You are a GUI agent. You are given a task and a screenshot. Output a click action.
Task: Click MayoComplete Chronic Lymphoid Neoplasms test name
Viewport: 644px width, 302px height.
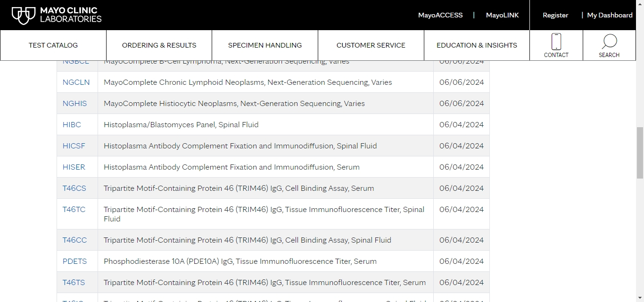[248, 82]
